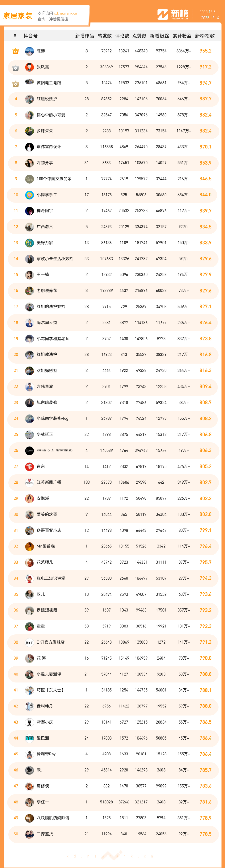Click the 新榜指数 column header
225x868 pixels.
pos(205,36)
